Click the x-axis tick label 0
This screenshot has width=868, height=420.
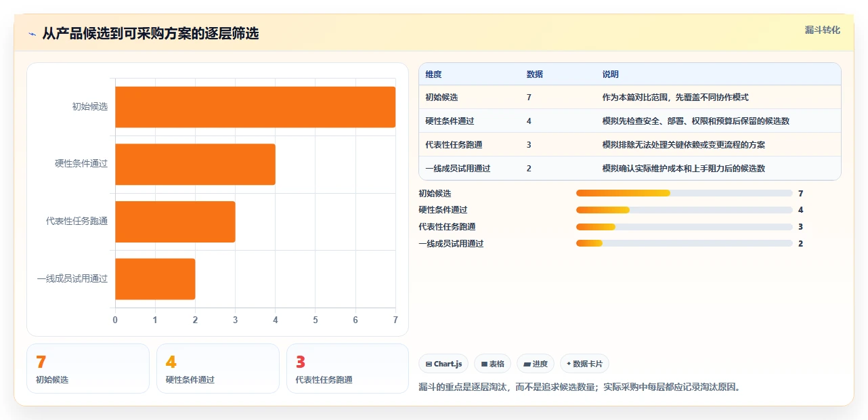(115, 320)
